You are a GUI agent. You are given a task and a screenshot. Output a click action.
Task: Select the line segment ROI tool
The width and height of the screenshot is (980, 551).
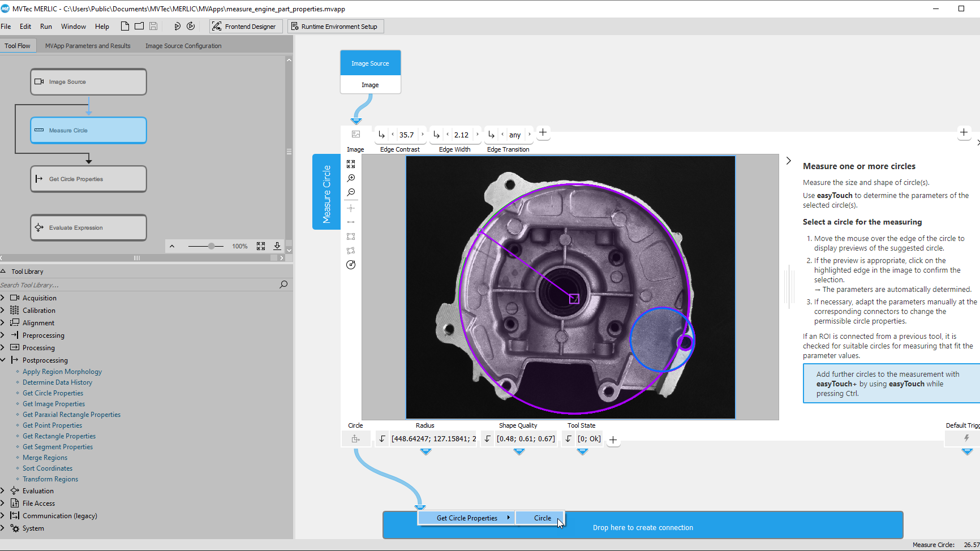click(351, 222)
